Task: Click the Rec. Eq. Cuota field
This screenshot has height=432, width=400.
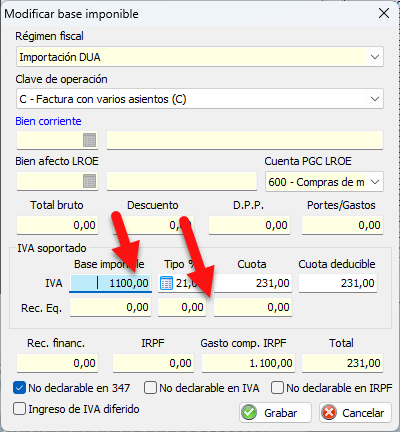Action: 253,307
